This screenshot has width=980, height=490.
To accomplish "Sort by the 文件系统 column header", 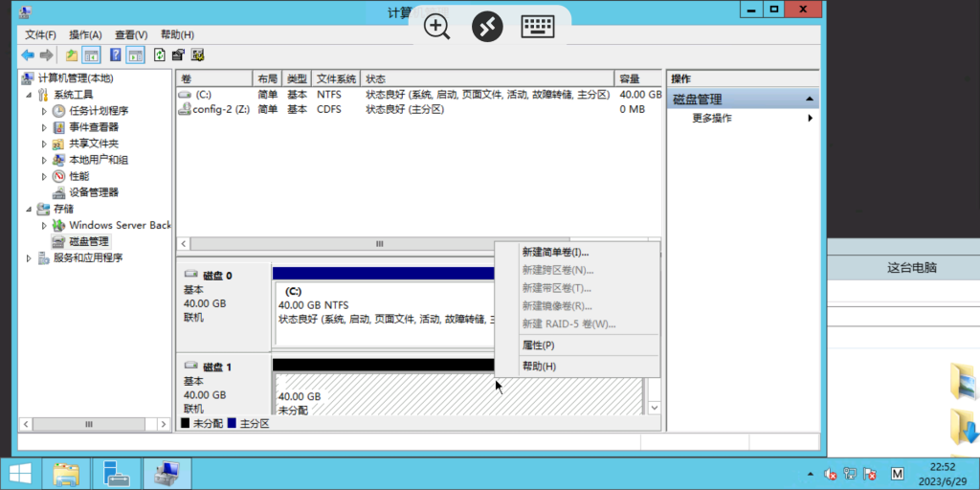I will click(x=336, y=78).
